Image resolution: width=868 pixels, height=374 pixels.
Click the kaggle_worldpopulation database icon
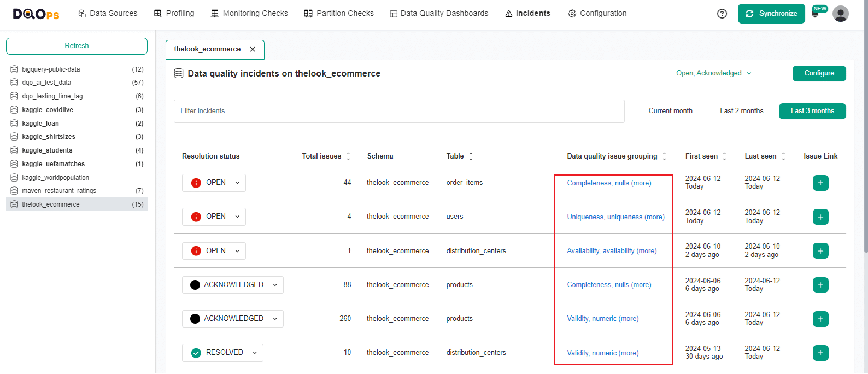tap(14, 178)
